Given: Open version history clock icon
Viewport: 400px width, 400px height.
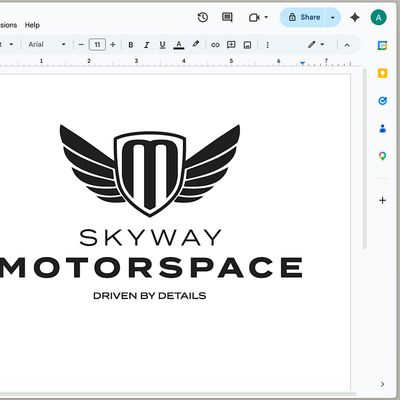Looking at the screenshot, I should click(x=203, y=17).
